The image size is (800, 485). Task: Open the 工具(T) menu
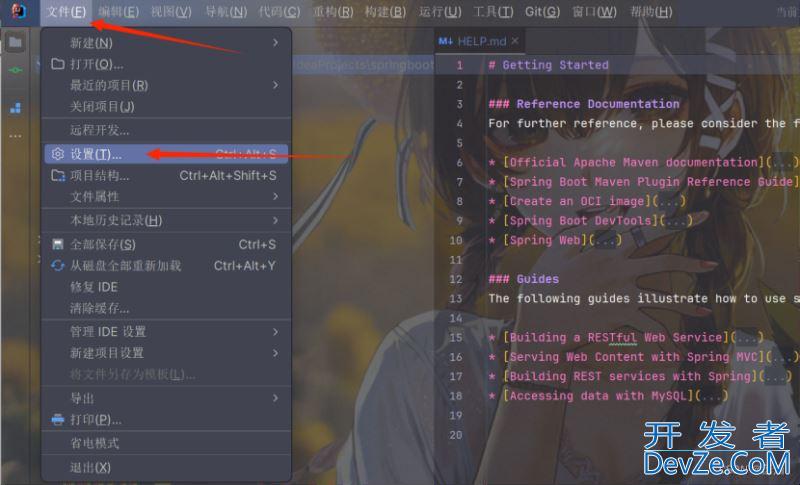click(493, 12)
